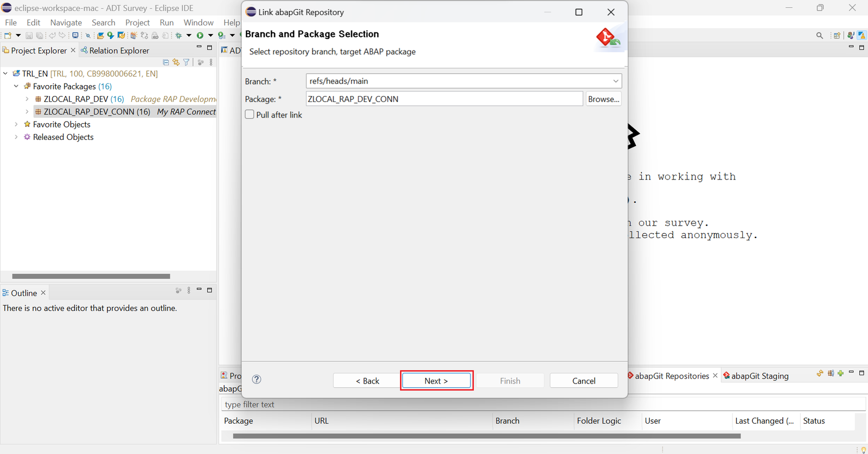Close the Project Explorer tab
Image resolution: width=868 pixels, height=454 pixels.
73,50
